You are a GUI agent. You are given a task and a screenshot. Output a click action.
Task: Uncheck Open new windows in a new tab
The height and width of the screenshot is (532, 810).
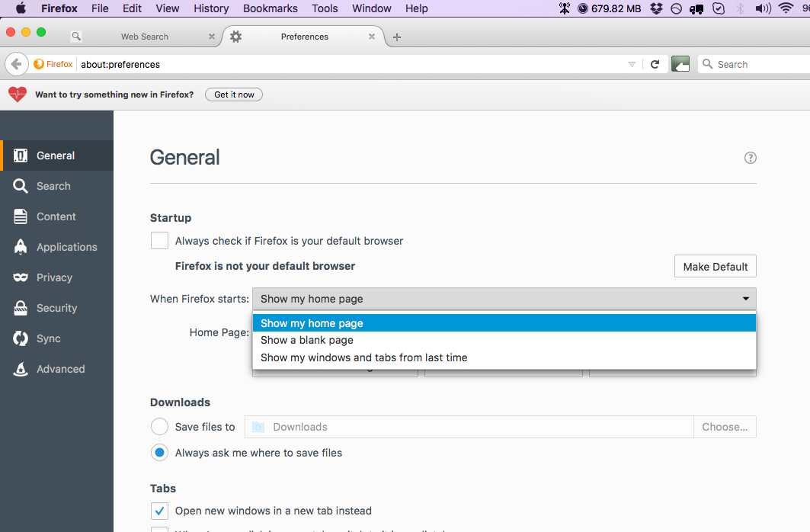pos(159,511)
